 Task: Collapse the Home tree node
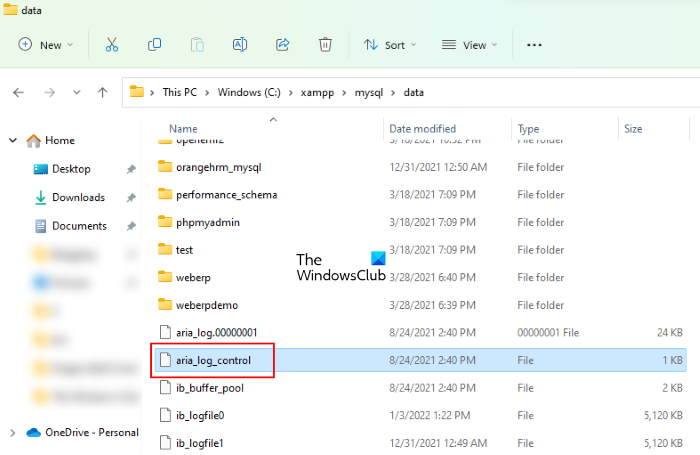[x=13, y=140]
